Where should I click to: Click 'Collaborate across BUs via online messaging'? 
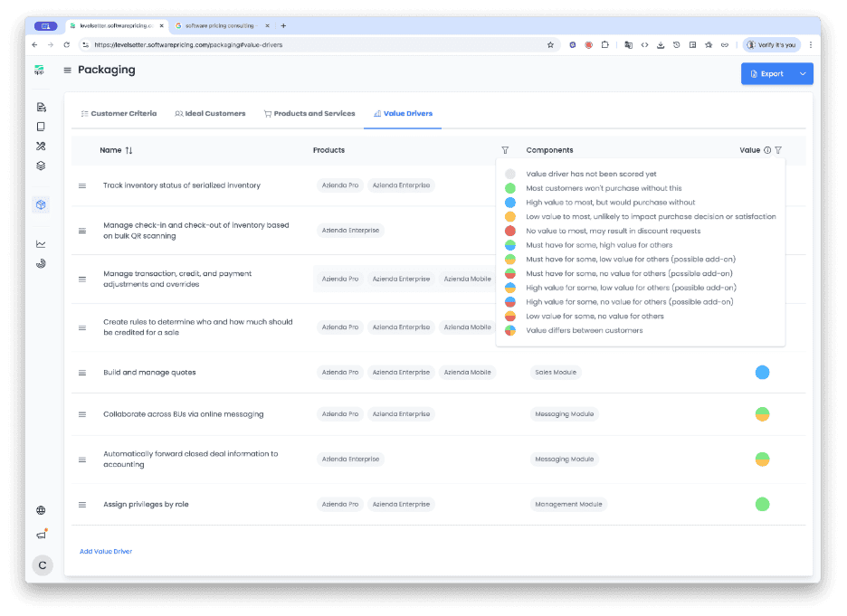(x=184, y=414)
